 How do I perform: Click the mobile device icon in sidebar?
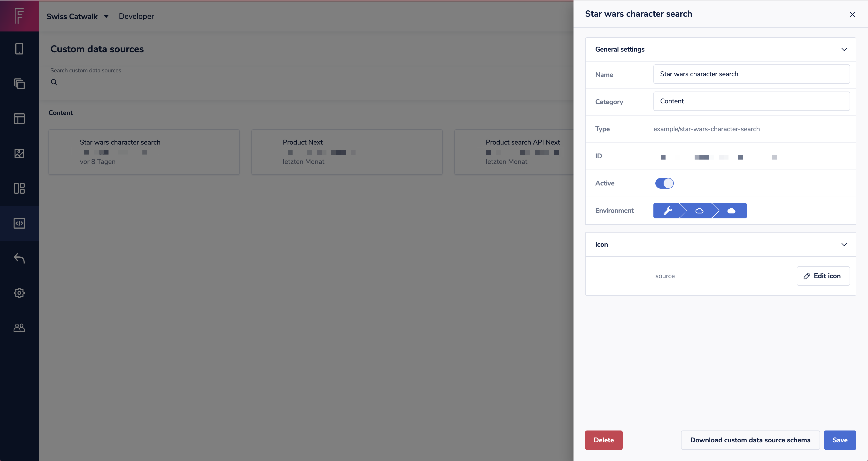pyautogui.click(x=19, y=49)
